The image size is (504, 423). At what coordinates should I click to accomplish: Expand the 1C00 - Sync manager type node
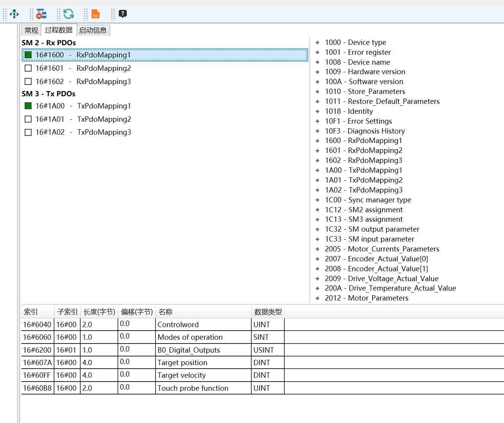[317, 200]
